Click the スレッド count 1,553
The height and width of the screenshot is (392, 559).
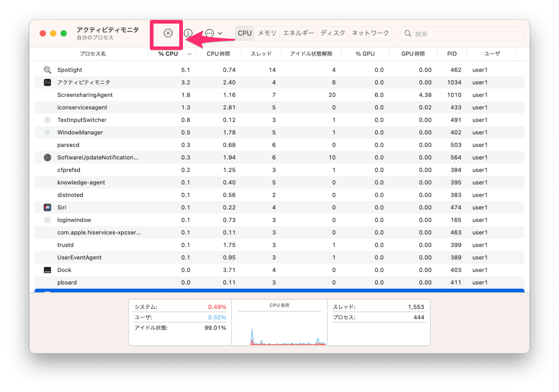coord(416,307)
